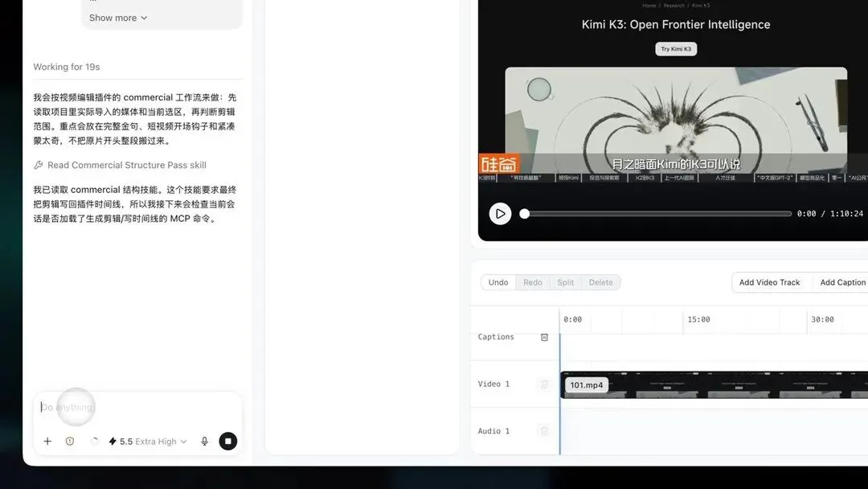Focus the Do anything chat input field

pyautogui.click(x=138, y=408)
